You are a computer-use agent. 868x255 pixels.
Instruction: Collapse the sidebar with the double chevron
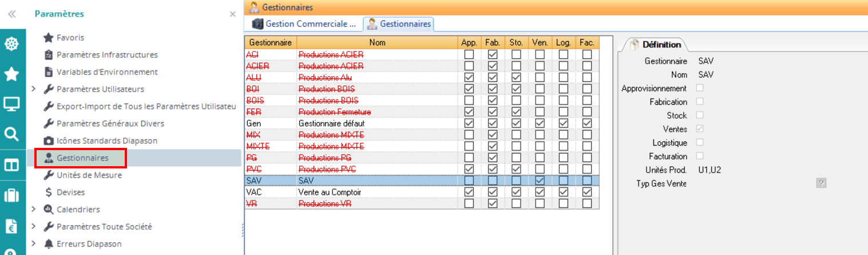pyautogui.click(x=11, y=14)
